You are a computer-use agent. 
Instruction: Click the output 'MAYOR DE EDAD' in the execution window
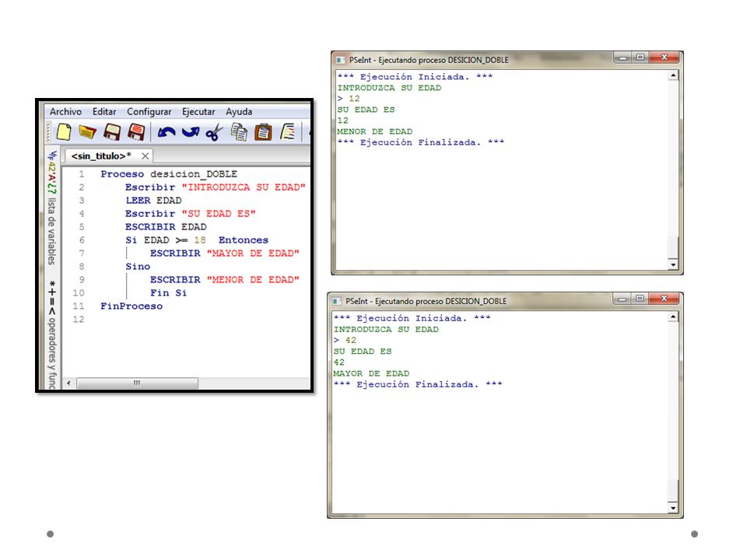[x=371, y=373]
